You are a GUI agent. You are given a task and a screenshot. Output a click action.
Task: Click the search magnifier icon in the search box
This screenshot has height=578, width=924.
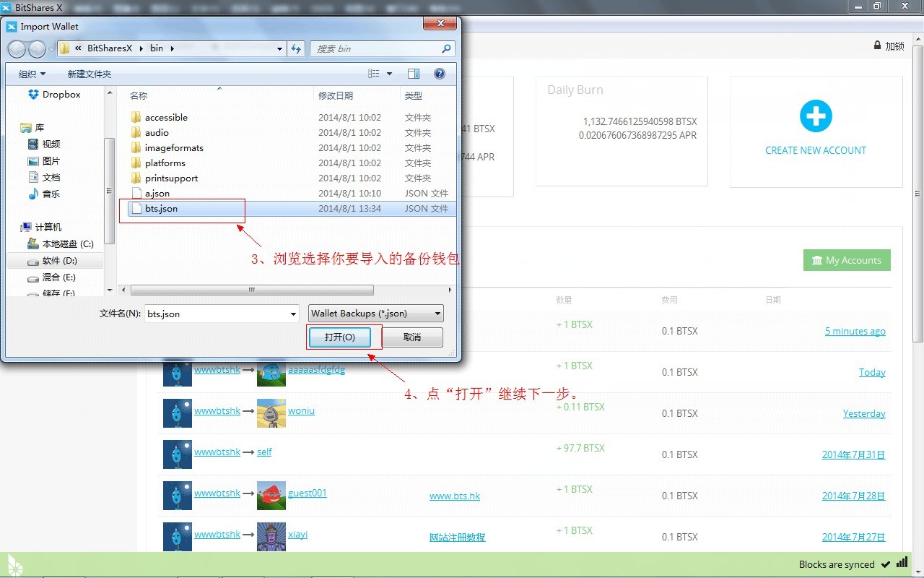click(x=446, y=49)
